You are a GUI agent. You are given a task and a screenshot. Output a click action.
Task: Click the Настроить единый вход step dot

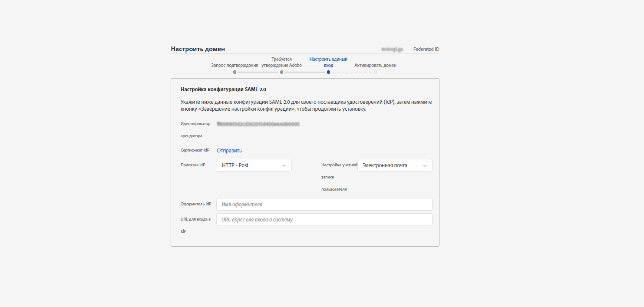pyautogui.click(x=328, y=72)
